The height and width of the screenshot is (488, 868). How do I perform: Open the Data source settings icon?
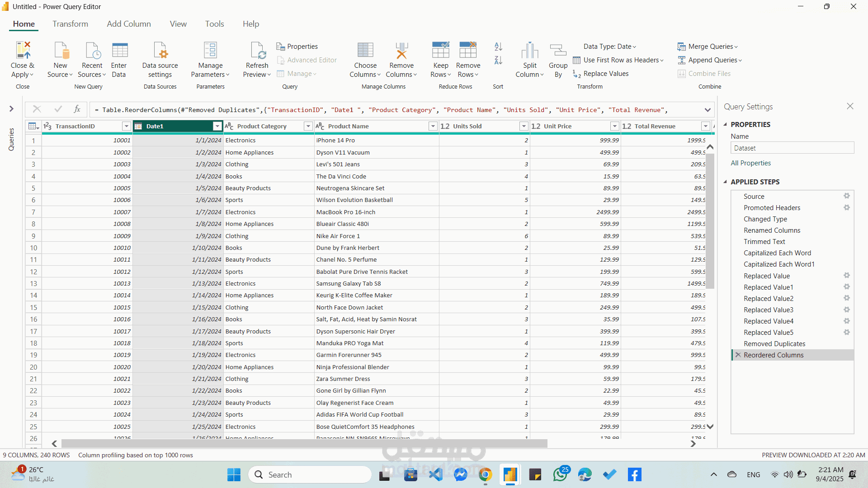(160, 51)
